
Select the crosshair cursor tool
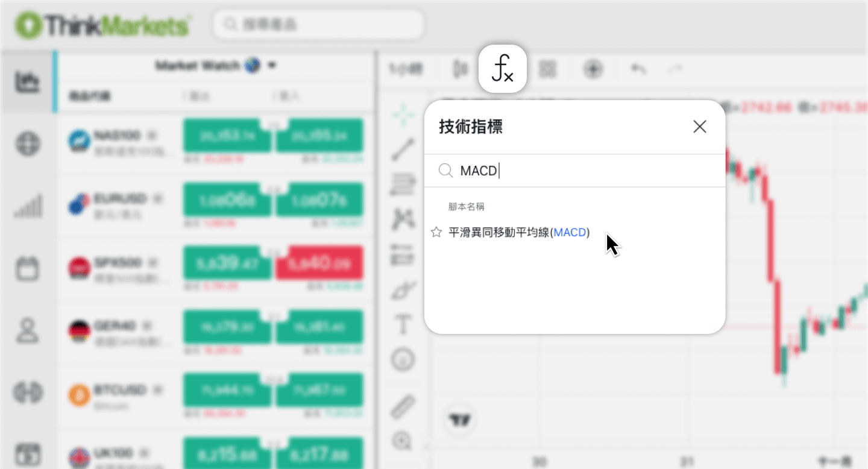pyautogui.click(x=403, y=115)
